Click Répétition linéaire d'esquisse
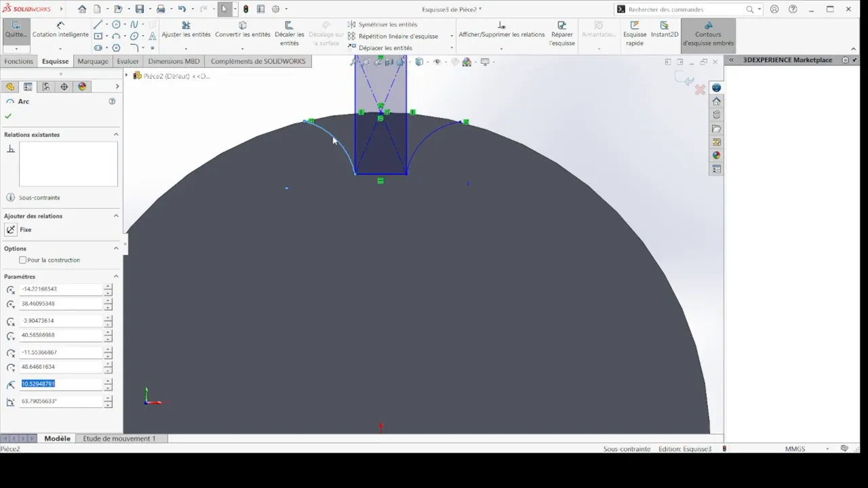868x488 pixels. coord(393,36)
